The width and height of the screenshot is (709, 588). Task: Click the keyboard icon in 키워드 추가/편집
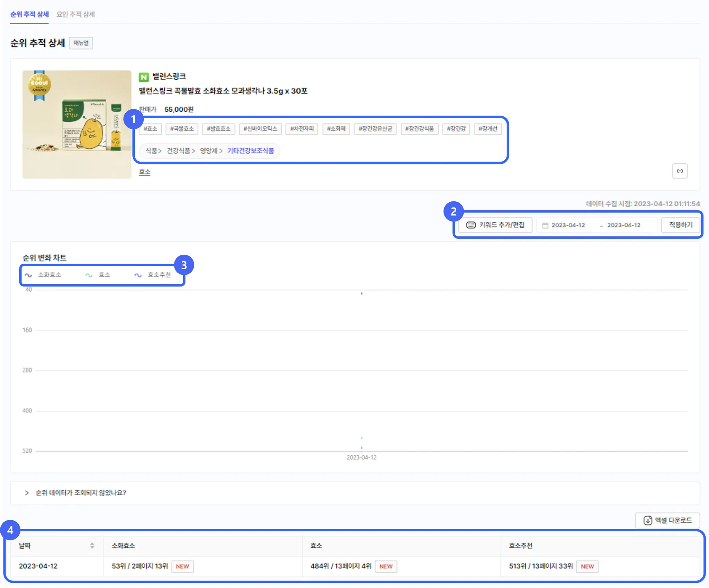click(x=471, y=225)
